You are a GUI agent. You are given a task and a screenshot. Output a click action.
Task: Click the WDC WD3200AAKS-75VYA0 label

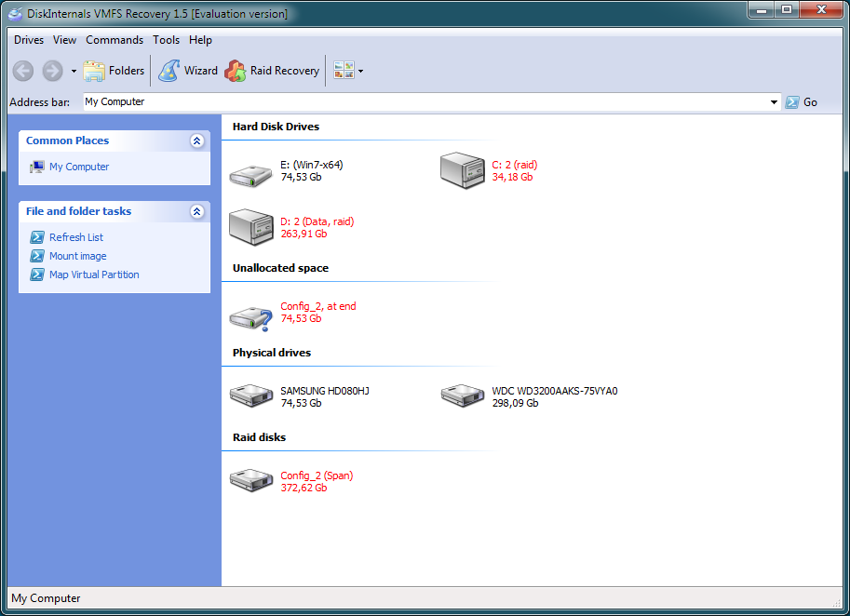point(555,391)
